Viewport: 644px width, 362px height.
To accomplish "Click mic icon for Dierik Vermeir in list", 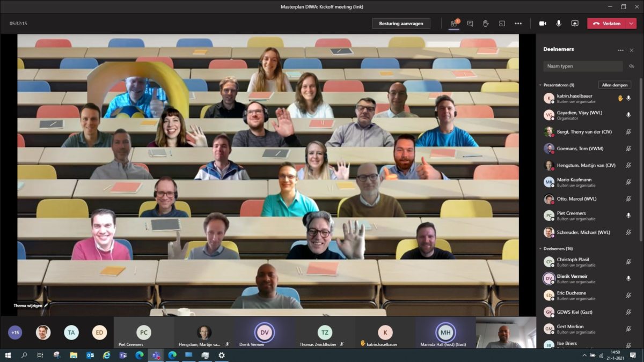I will pos(628,278).
